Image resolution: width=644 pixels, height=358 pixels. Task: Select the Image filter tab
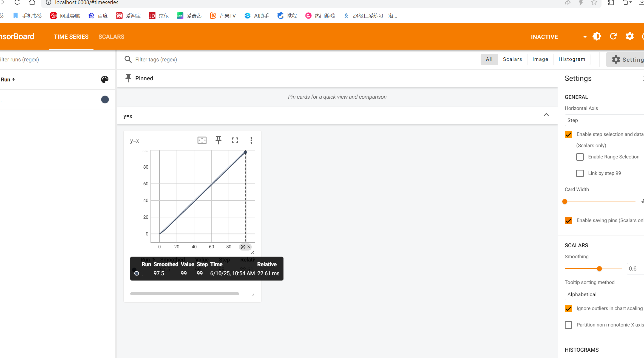(540, 59)
